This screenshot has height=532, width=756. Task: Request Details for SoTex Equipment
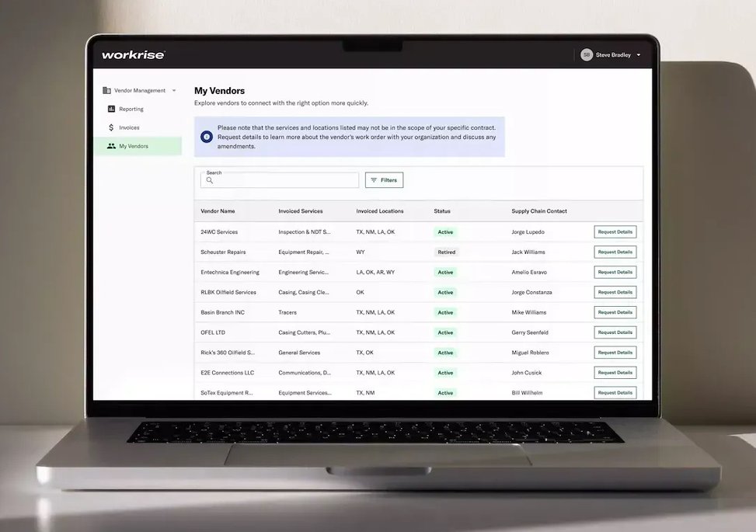pos(615,393)
